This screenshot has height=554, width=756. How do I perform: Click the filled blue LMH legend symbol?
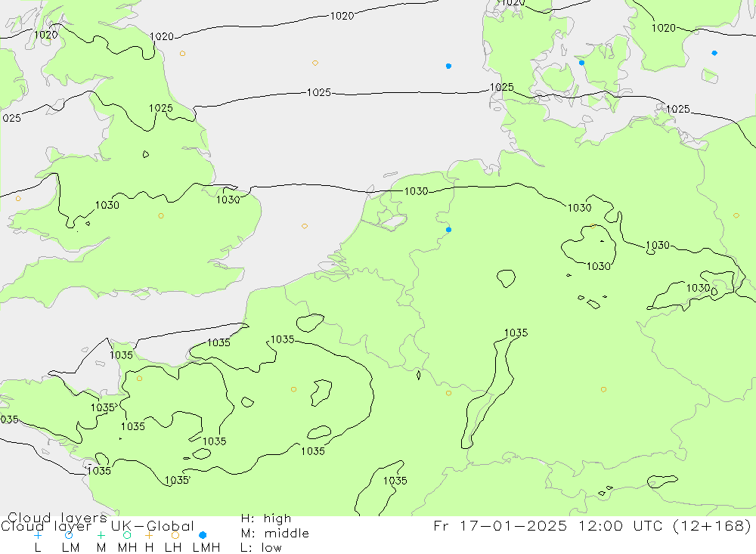(203, 535)
